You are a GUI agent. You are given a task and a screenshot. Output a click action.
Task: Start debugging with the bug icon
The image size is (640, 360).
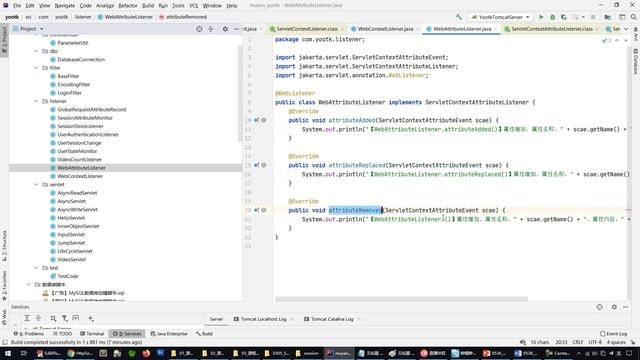552,17
